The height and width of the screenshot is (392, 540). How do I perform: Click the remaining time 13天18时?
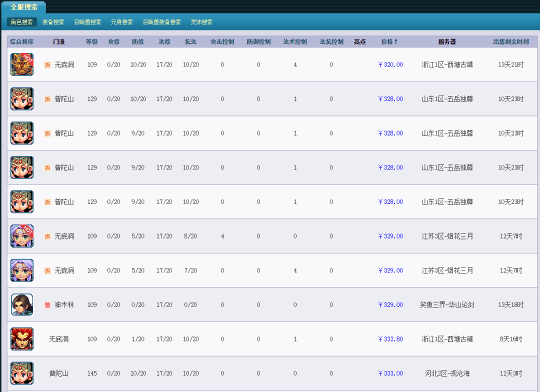510,304
